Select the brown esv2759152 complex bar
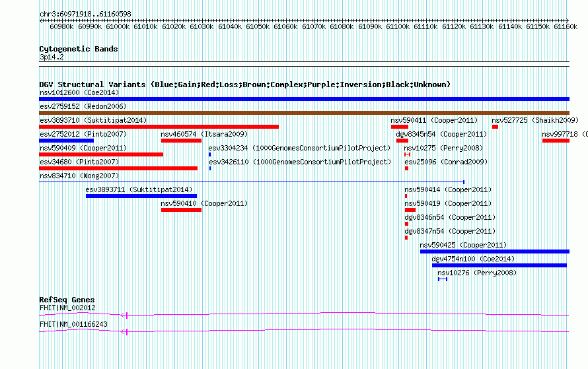Viewport: 588px width, 369px height. 304,113
